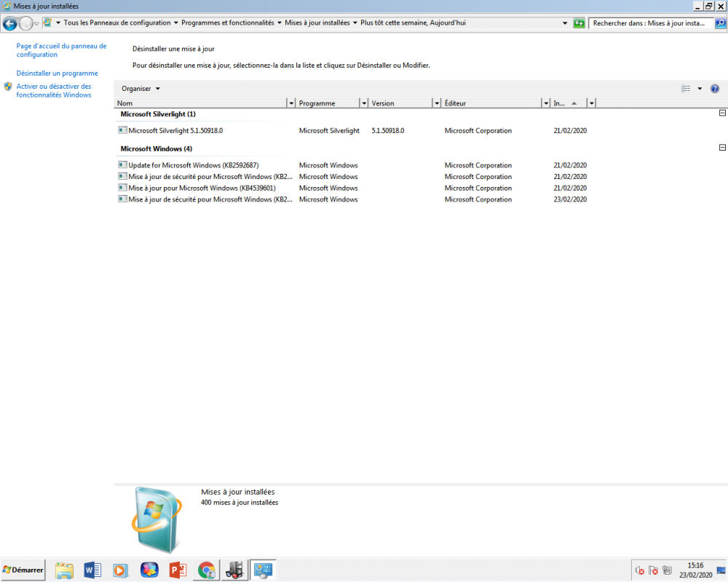
Task: Open the Programme column filter dropdown
Action: coord(364,103)
